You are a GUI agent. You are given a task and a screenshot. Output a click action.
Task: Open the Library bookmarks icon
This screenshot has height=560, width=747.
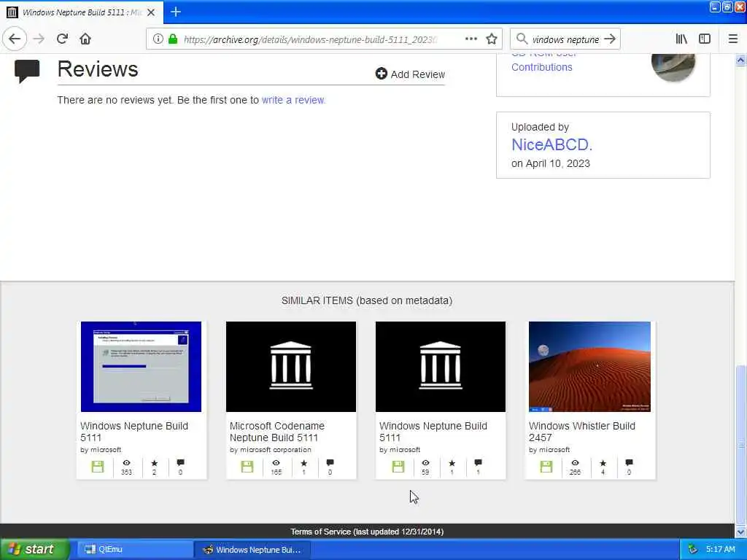pyautogui.click(x=681, y=39)
